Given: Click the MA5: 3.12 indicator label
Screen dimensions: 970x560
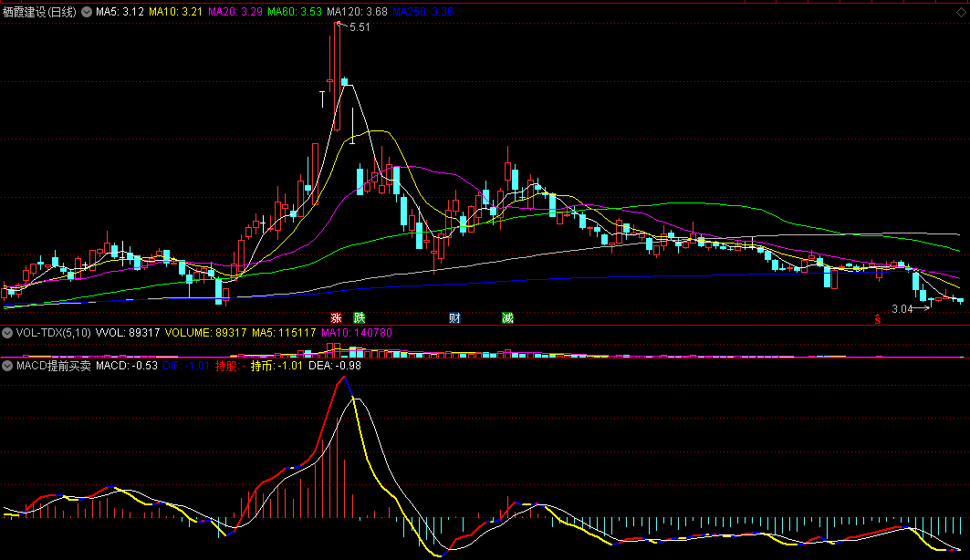Looking at the screenshot, I should (120, 12).
